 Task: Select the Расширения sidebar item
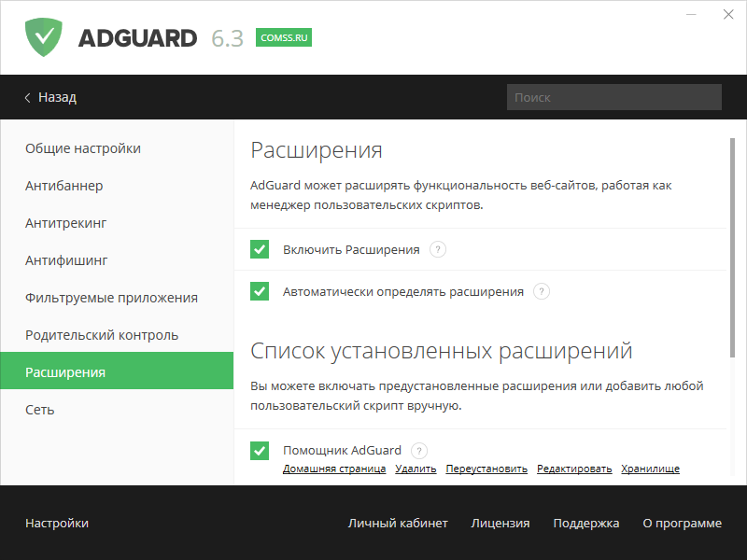coord(117,371)
